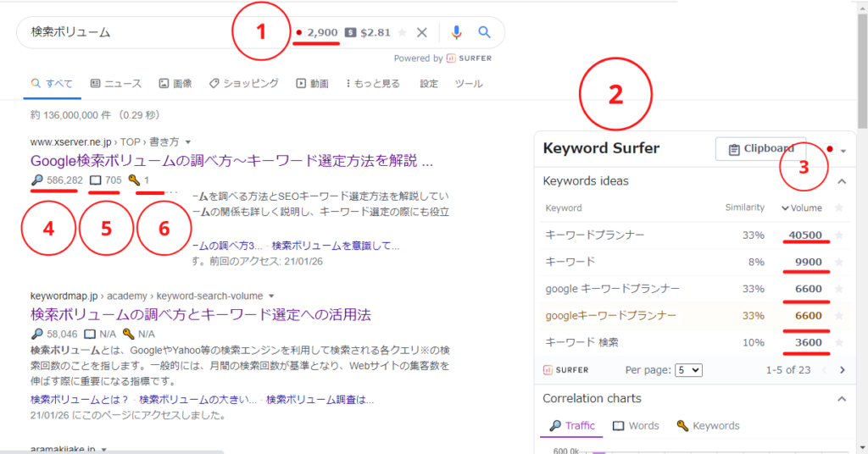Click key icon for keywordmap result

tap(129, 334)
